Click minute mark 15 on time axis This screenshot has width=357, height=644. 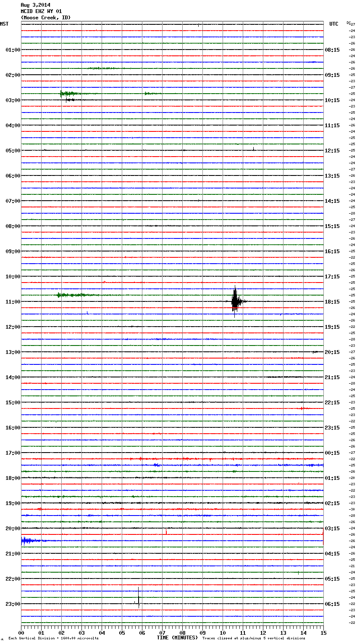[x=323, y=633]
